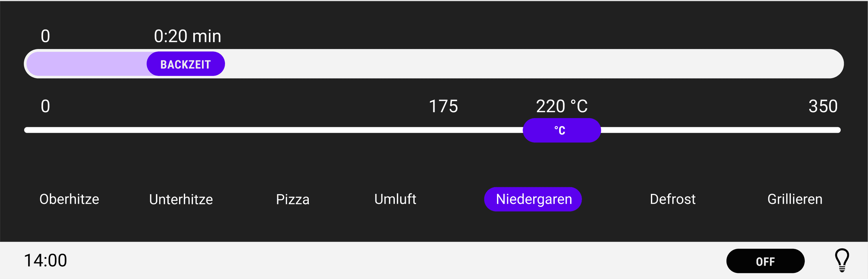868x279 pixels.
Task: Click the 220 °C temperature readout
Action: 562,106
